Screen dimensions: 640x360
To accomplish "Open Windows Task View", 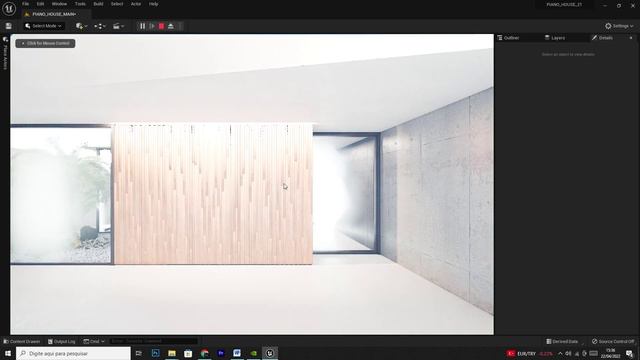I will tap(139, 353).
